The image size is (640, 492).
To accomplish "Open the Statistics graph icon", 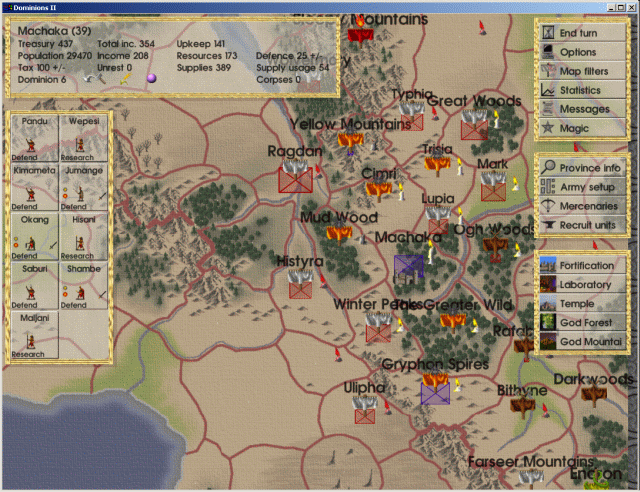I will [548, 90].
